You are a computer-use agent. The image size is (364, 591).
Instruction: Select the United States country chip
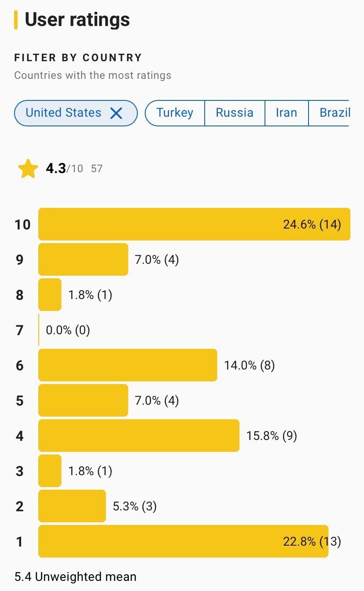(x=63, y=113)
